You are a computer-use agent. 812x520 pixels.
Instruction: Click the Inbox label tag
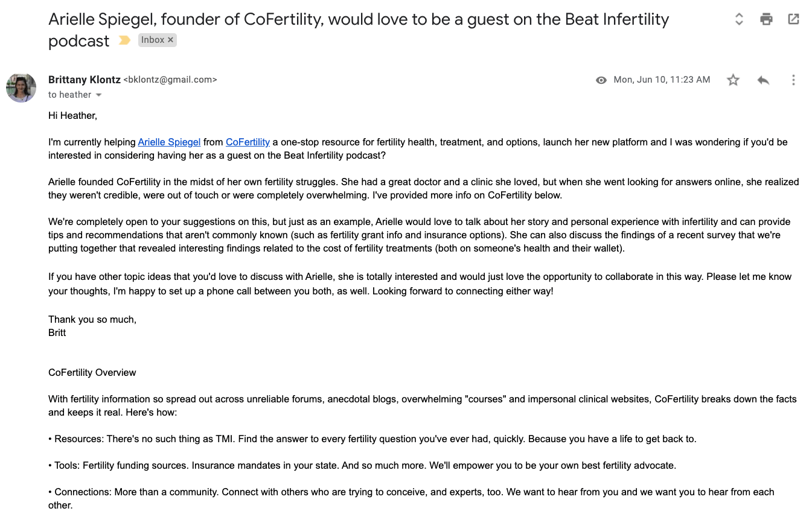click(x=152, y=40)
